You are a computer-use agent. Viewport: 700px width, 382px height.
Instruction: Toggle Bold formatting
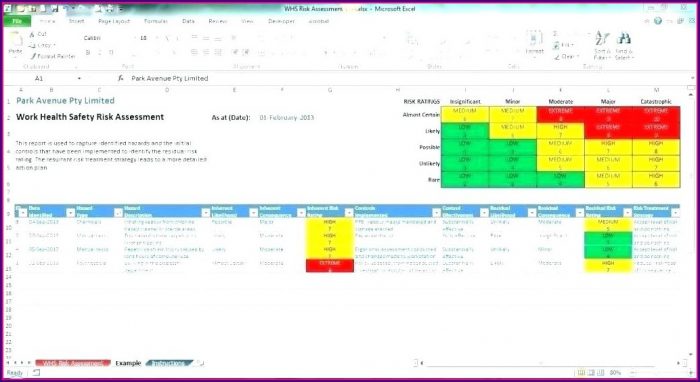click(88, 52)
